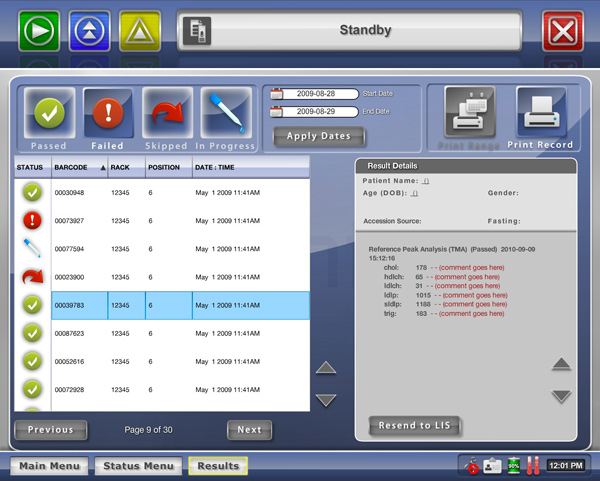Click in-progress pipette icon for barcode 00077594
The image size is (600, 481).
click(x=32, y=248)
